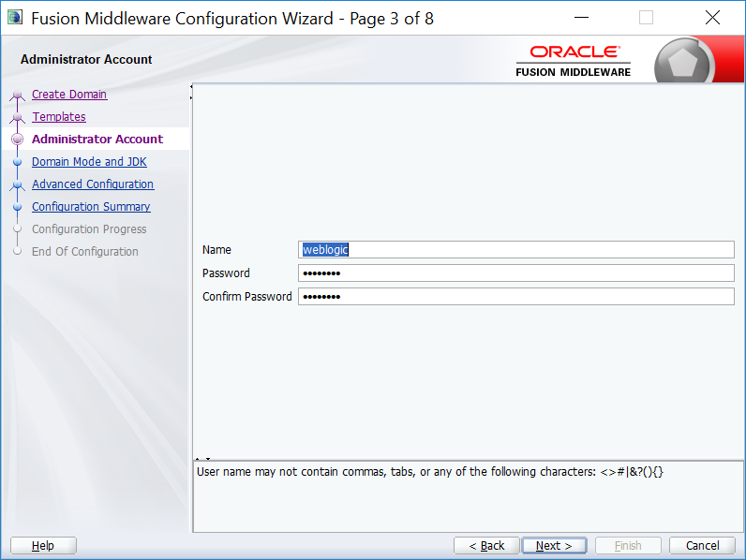Image resolution: width=746 pixels, height=560 pixels.
Task: Click the step bullet beside Configuration Summary
Action: [x=17, y=208]
